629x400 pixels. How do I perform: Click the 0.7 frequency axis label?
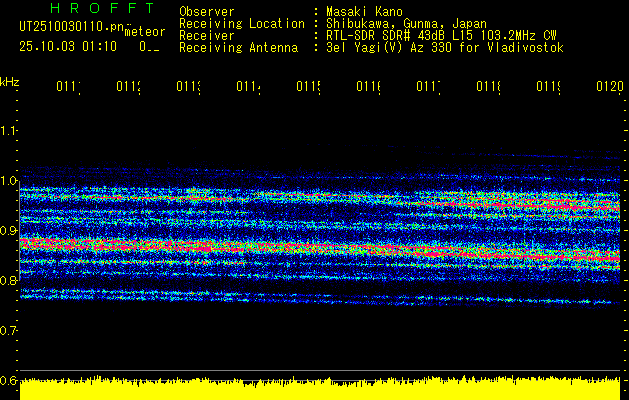[9, 330]
